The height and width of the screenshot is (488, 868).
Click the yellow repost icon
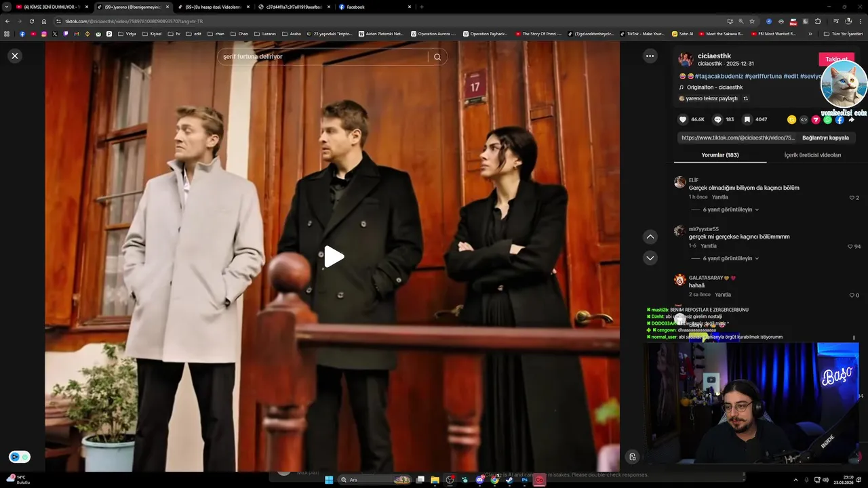[791, 119]
